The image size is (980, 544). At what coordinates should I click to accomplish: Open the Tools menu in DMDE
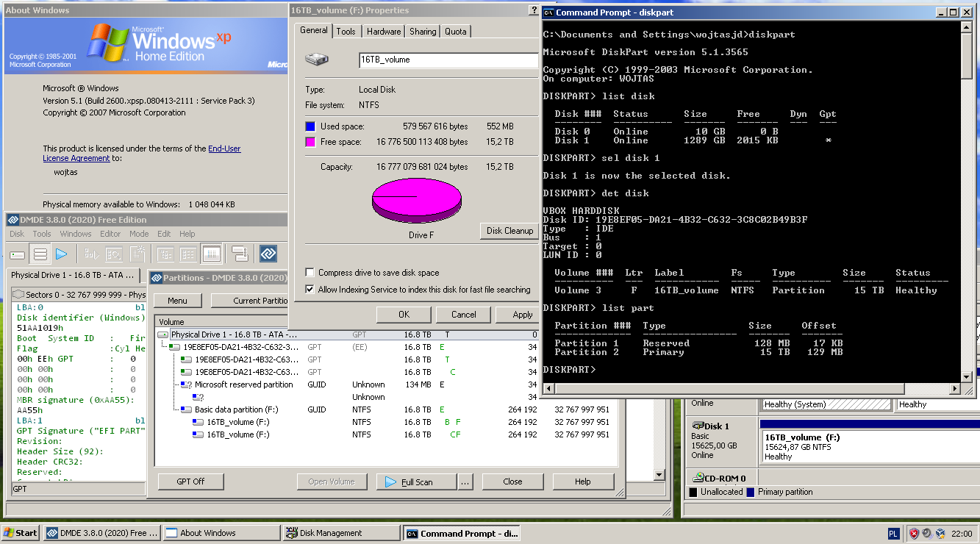42,234
